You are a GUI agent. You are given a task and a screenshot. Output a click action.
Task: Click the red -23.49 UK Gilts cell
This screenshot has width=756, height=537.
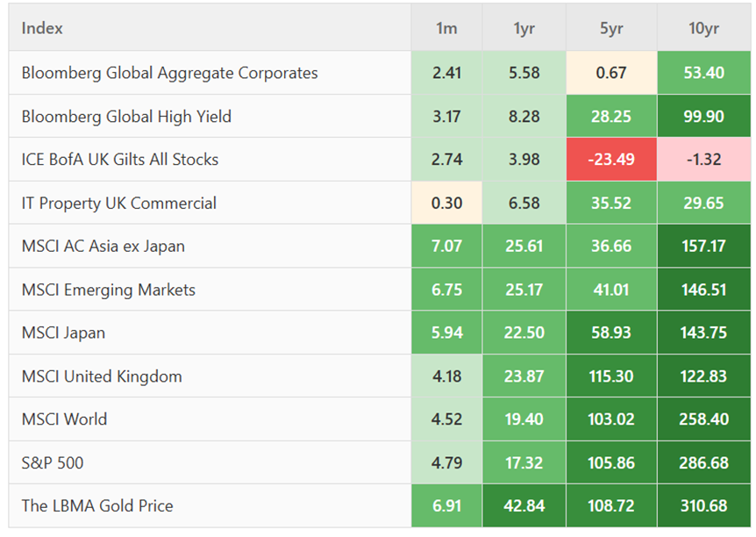610,160
